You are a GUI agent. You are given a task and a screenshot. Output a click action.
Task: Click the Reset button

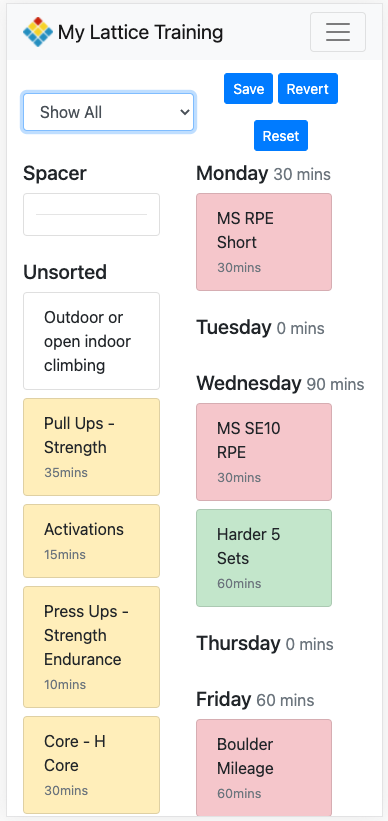coord(281,136)
